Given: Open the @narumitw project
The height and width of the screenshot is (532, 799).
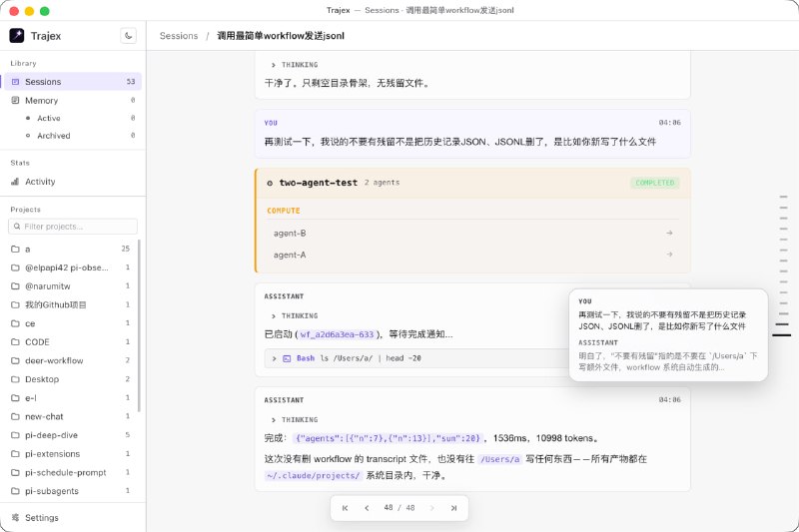Looking at the screenshot, I should 71,286.
